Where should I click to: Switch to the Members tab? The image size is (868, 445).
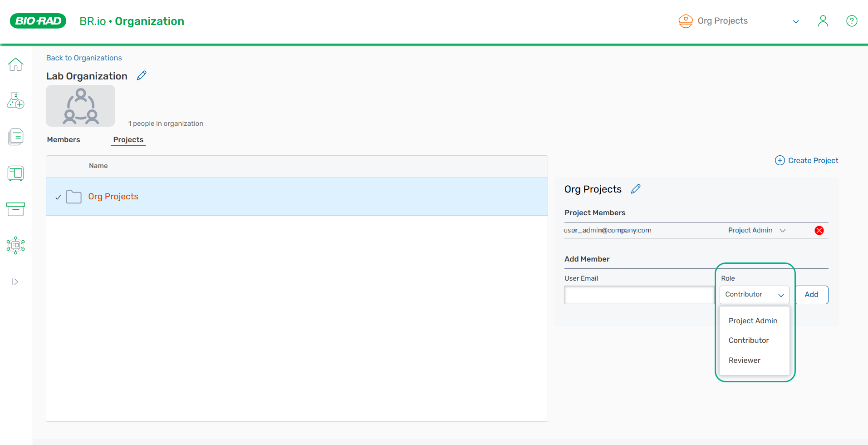pos(64,140)
